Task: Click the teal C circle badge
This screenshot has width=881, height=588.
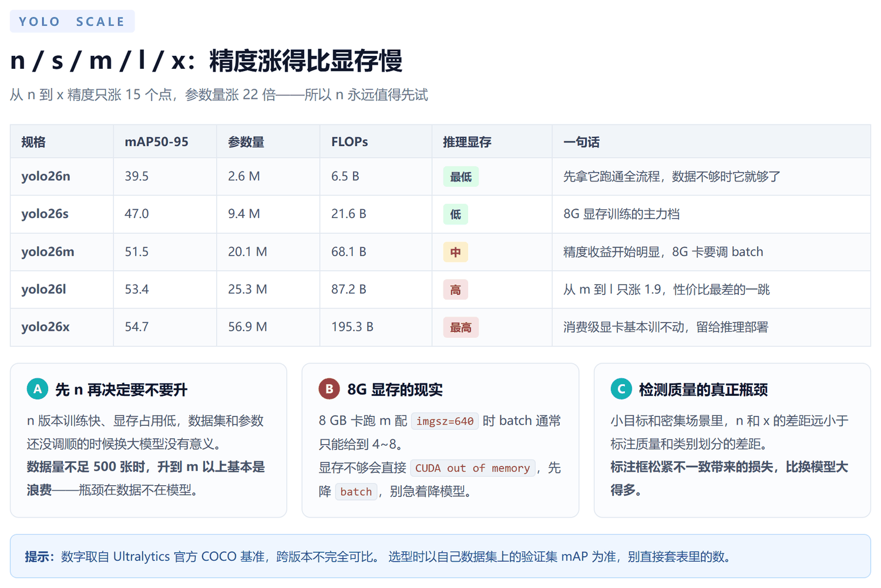Action: 621,389
